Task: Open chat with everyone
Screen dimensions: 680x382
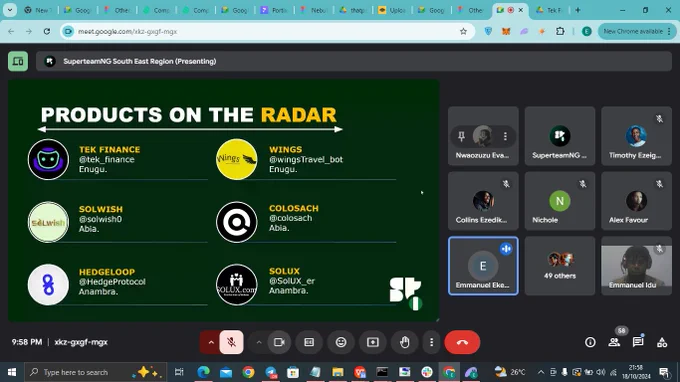Action: click(x=638, y=342)
